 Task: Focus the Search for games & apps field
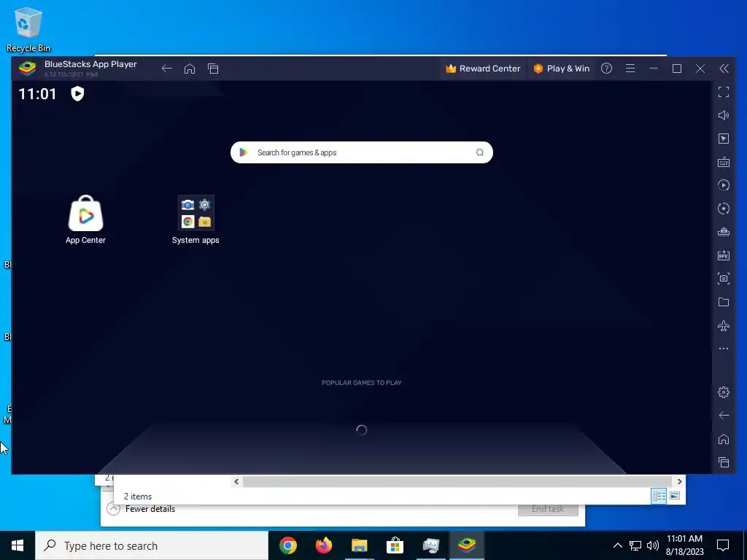362,152
